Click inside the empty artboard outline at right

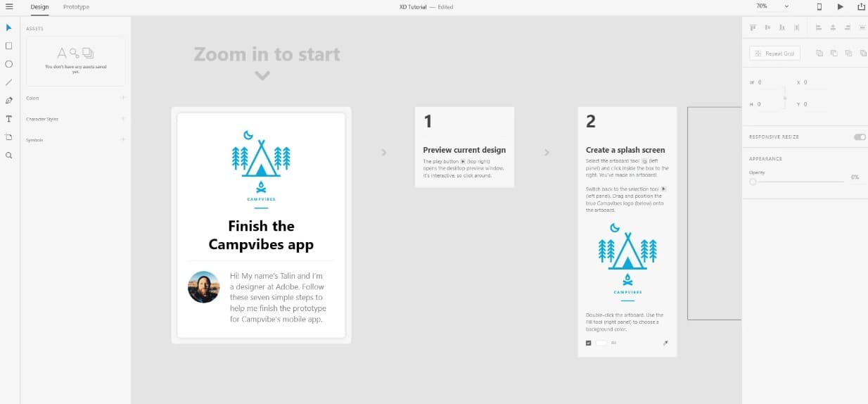tap(714, 213)
